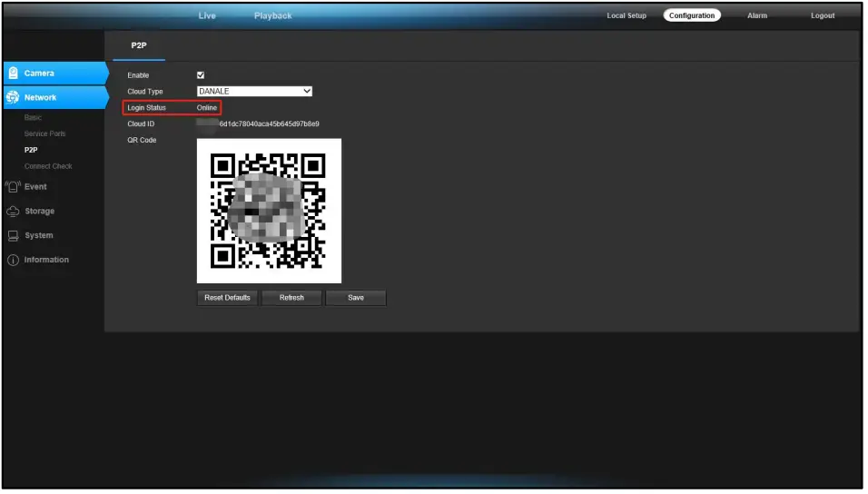Expand the Network menu label

tap(41, 97)
